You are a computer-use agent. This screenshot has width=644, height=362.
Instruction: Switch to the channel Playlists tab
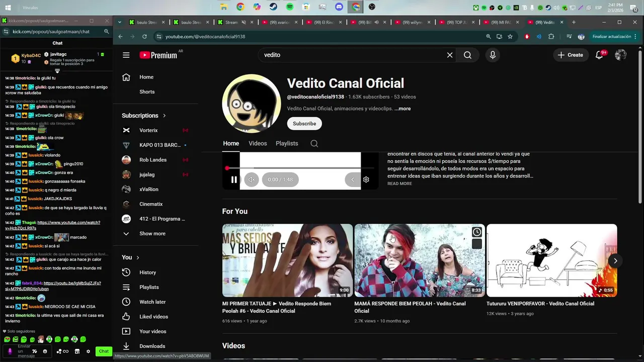pyautogui.click(x=287, y=143)
